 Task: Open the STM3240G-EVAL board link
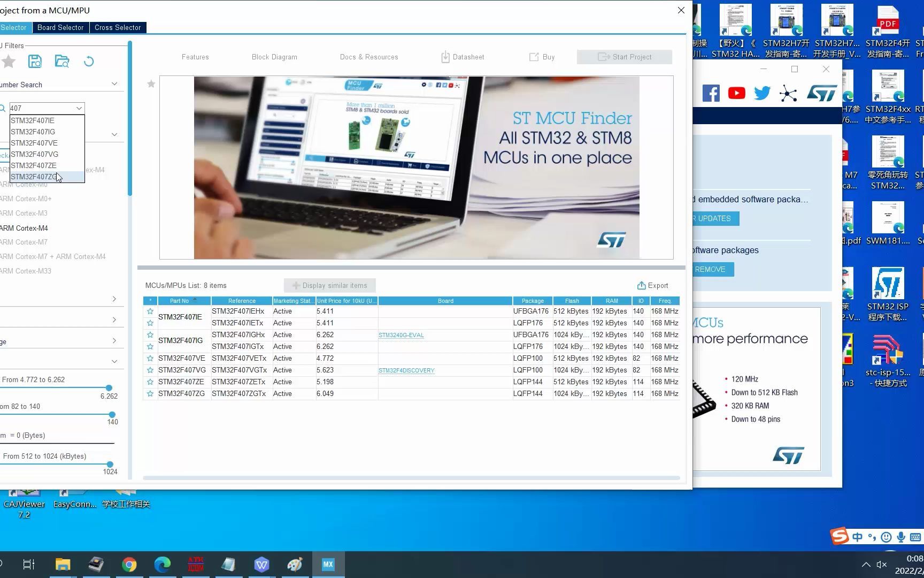tap(401, 335)
